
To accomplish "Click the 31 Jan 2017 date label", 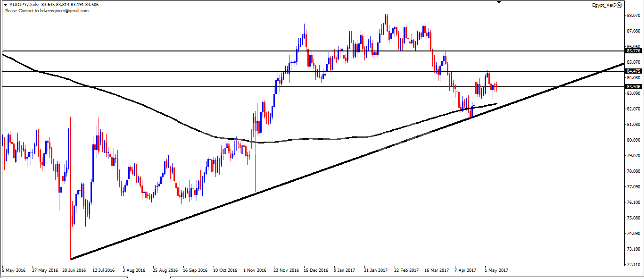I will click(376, 271).
